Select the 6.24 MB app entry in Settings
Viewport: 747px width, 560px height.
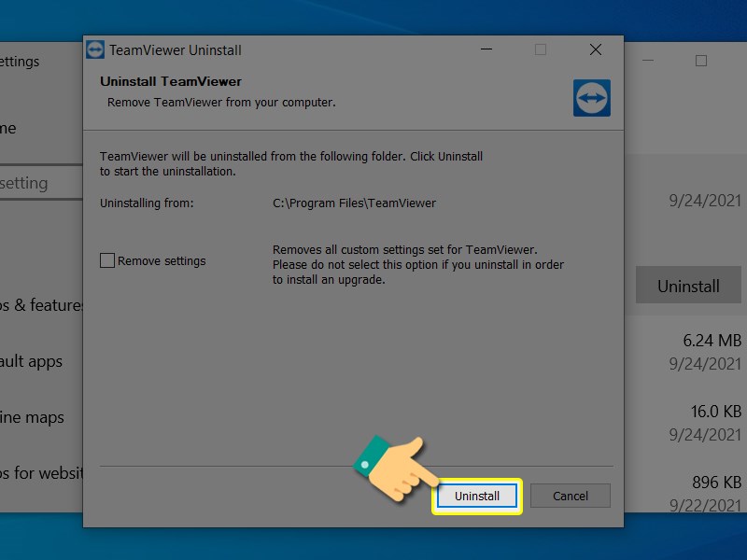tap(685, 352)
